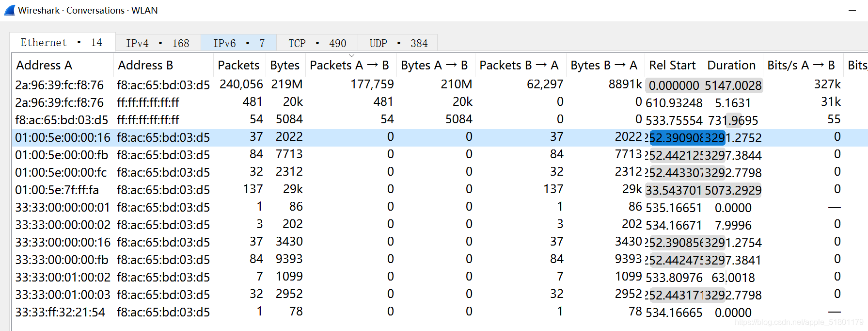The width and height of the screenshot is (868, 331).
Task: Click the 62,297 packets B→A cell
Action: 545,84
